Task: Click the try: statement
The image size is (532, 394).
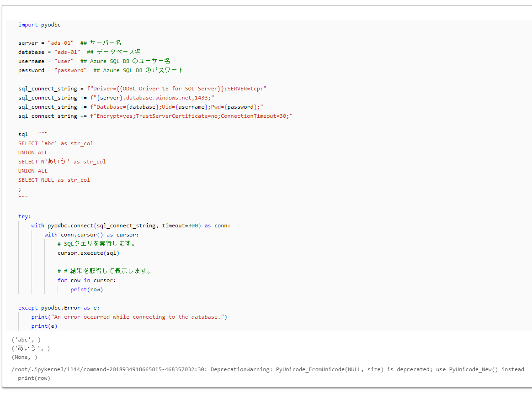Action: [23, 216]
